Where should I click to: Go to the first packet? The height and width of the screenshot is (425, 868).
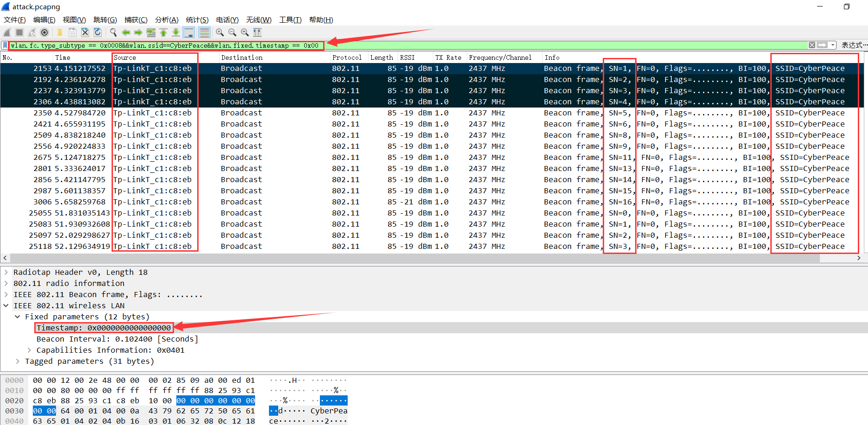coord(163,32)
